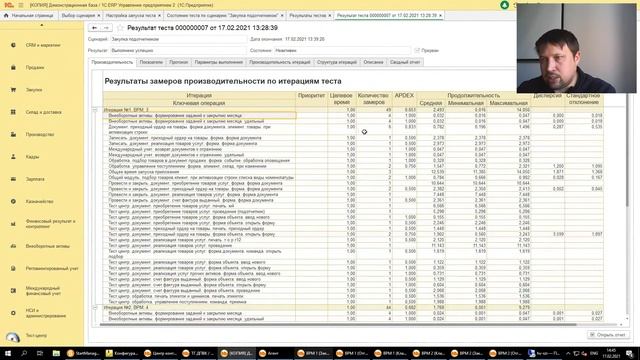Open the Производство section icon

(x=13, y=134)
